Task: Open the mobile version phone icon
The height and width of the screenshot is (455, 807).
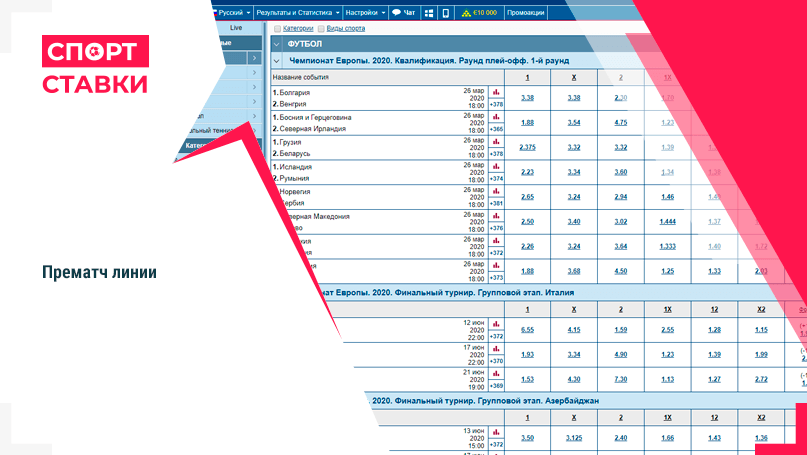Action: pyautogui.click(x=446, y=13)
